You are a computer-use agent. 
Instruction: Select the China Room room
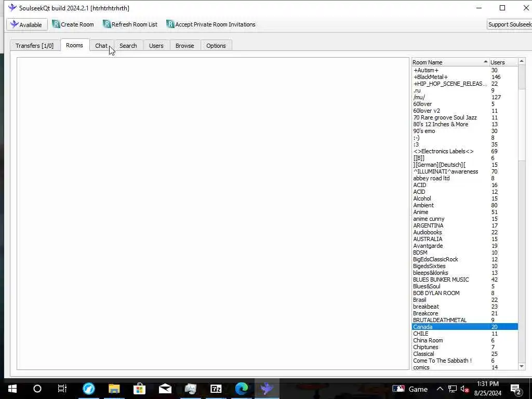[x=465, y=340]
